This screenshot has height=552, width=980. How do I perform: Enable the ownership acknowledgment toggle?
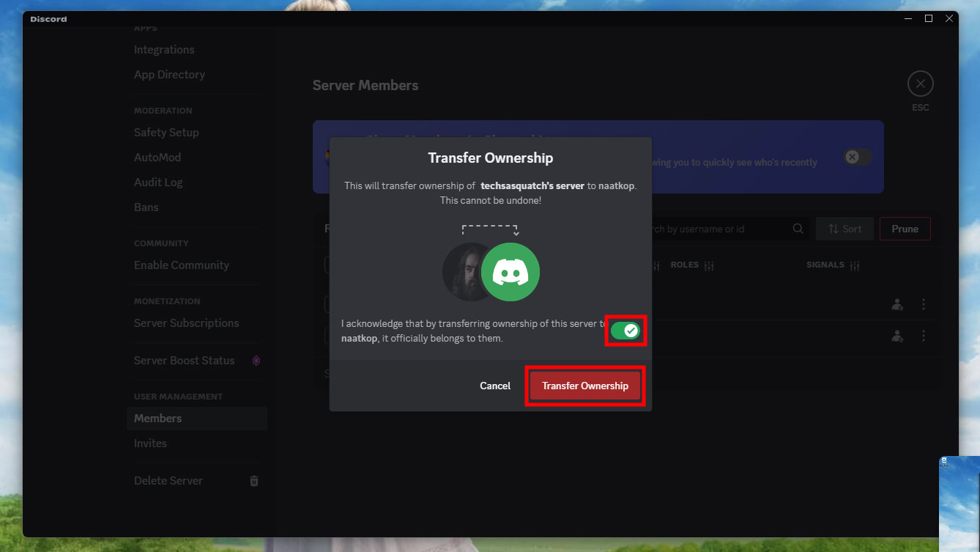pos(626,331)
